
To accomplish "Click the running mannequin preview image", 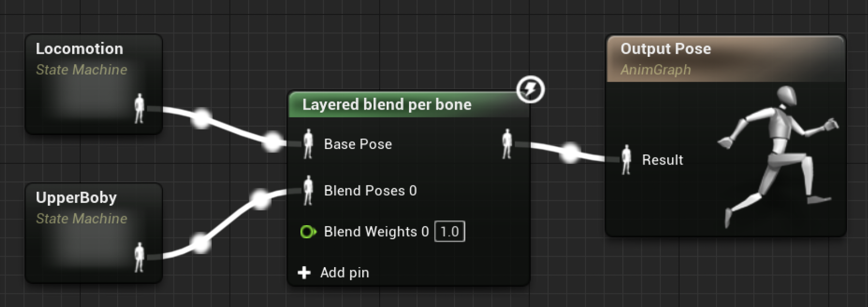I will click(x=777, y=156).
